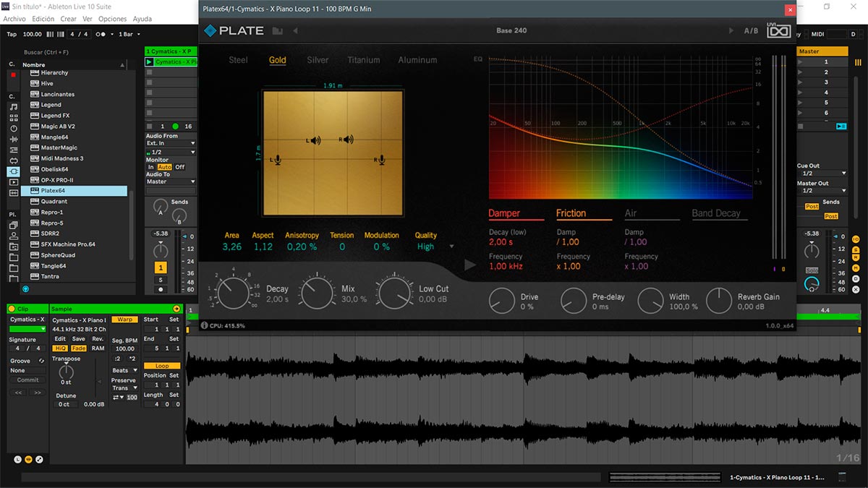Click the UVI logo in Plate

pos(779,31)
